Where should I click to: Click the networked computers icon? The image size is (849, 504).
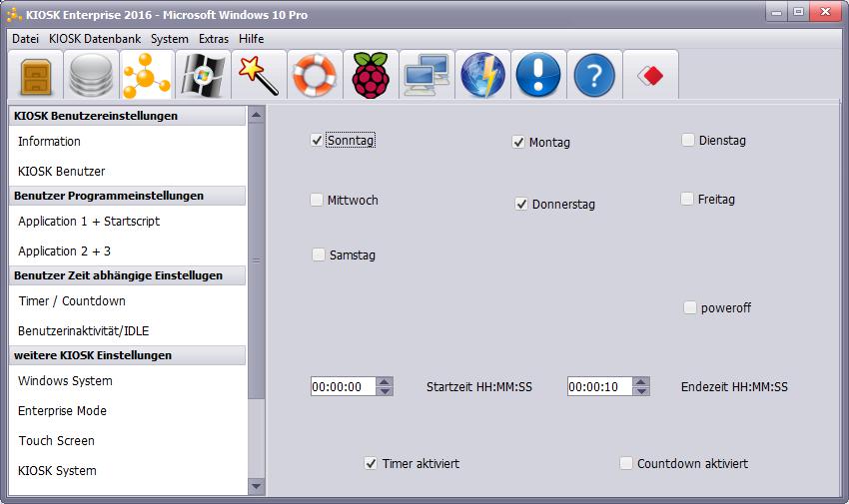pyautogui.click(x=426, y=75)
